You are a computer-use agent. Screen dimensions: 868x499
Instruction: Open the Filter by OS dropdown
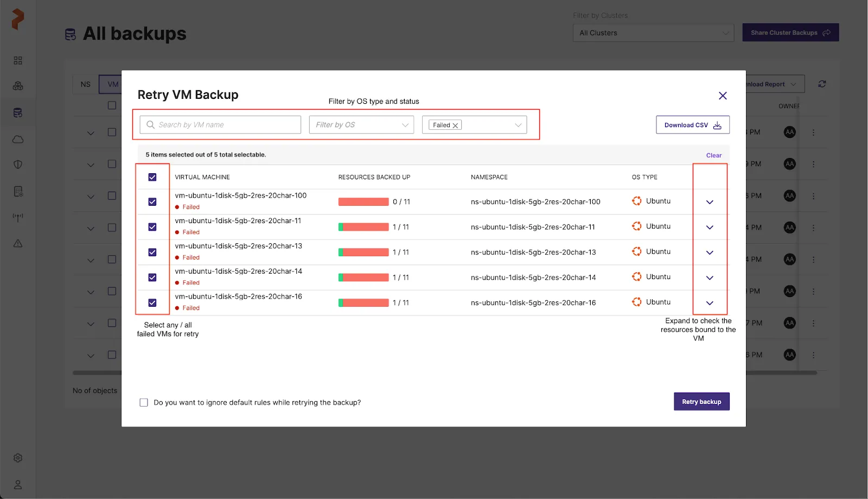click(x=361, y=125)
